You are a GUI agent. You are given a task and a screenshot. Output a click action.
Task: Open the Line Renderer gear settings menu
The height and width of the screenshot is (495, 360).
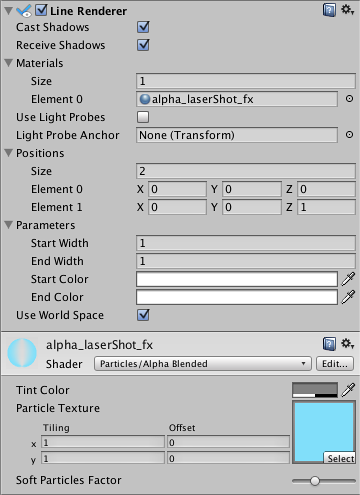pyautogui.click(x=347, y=10)
